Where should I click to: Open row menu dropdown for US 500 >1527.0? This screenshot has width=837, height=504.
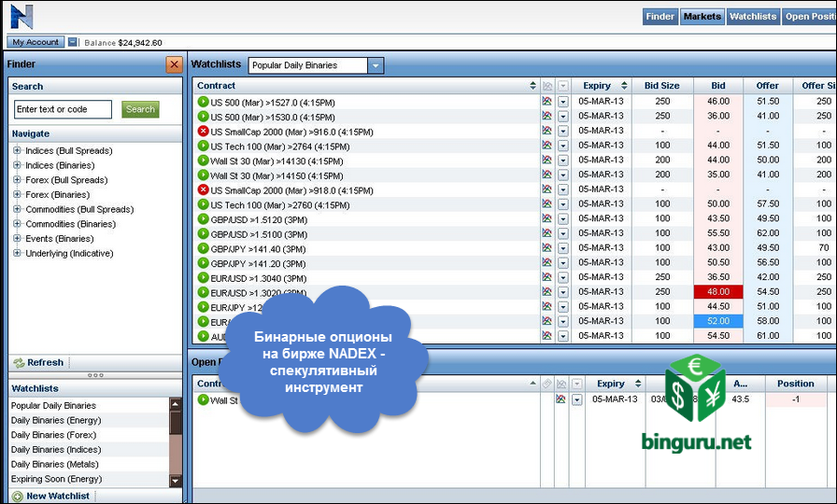point(562,102)
